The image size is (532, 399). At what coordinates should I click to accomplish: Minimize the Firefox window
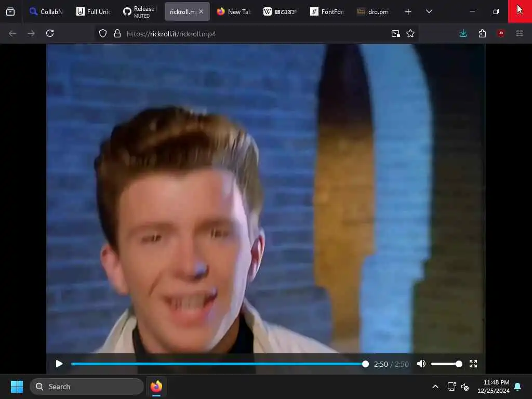[472, 11]
